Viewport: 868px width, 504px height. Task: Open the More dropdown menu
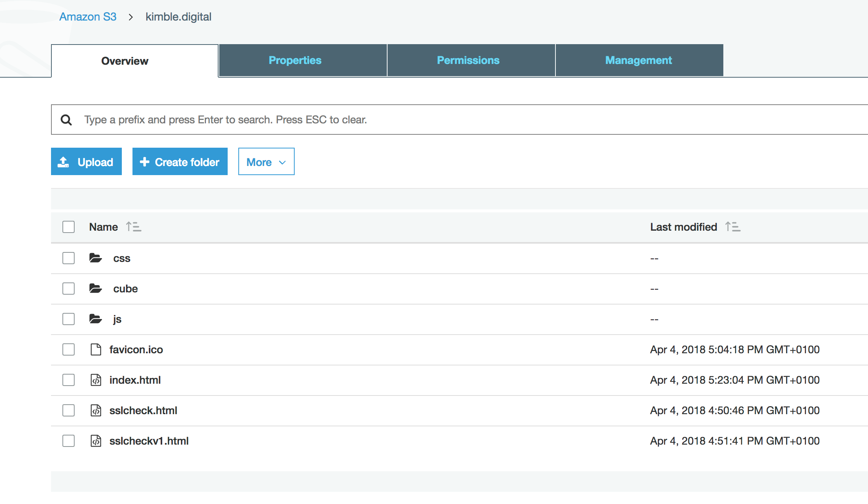(x=266, y=162)
